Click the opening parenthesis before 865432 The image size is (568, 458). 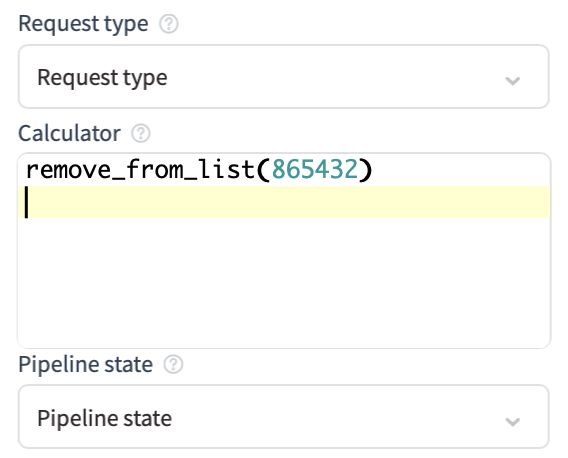263,170
